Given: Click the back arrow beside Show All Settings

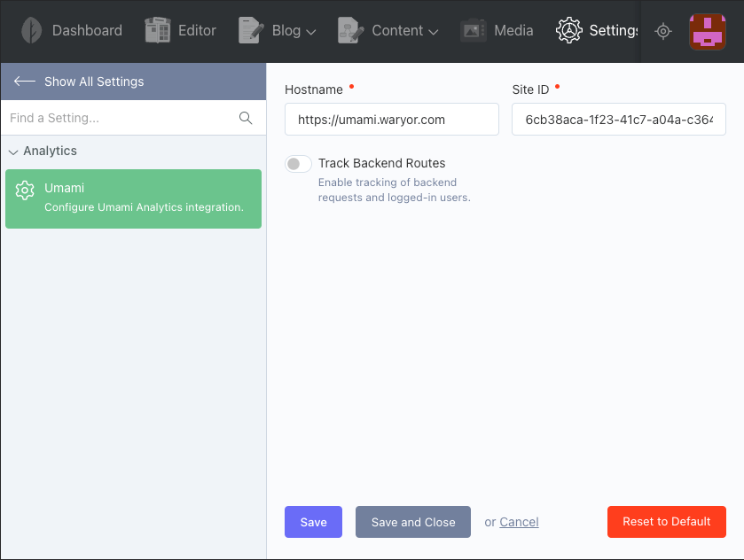Looking at the screenshot, I should [25, 82].
